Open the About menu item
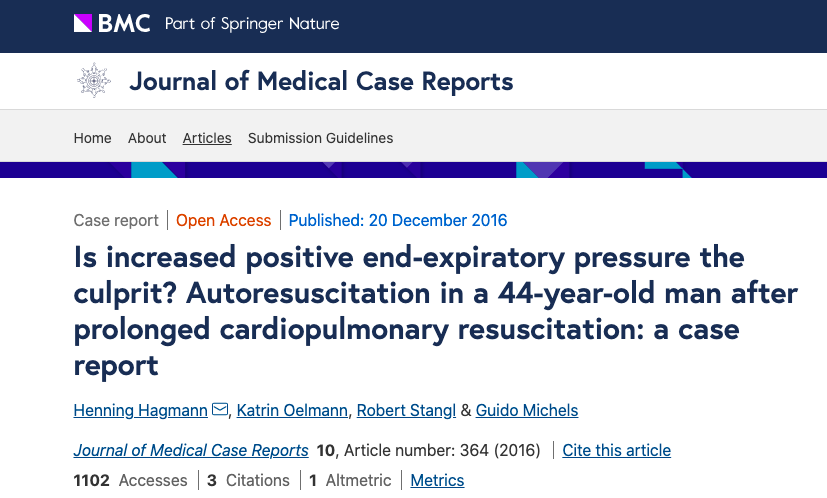The width and height of the screenshot is (827, 498). pyautogui.click(x=147, y=138)
